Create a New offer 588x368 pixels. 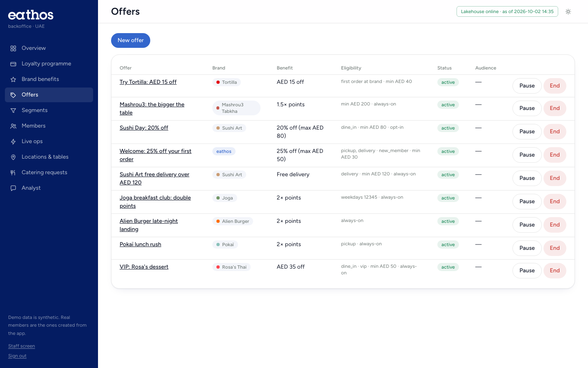(x=131, y=40)
